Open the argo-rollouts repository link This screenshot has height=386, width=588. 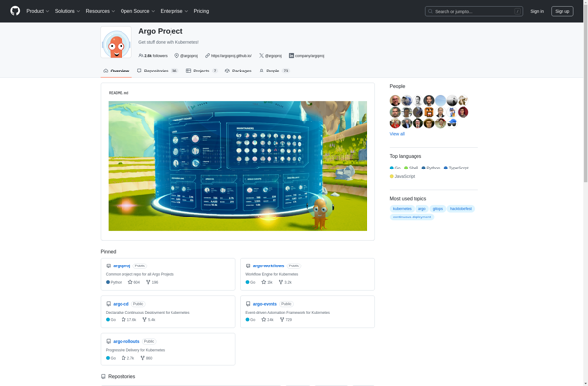click(126, 341)
